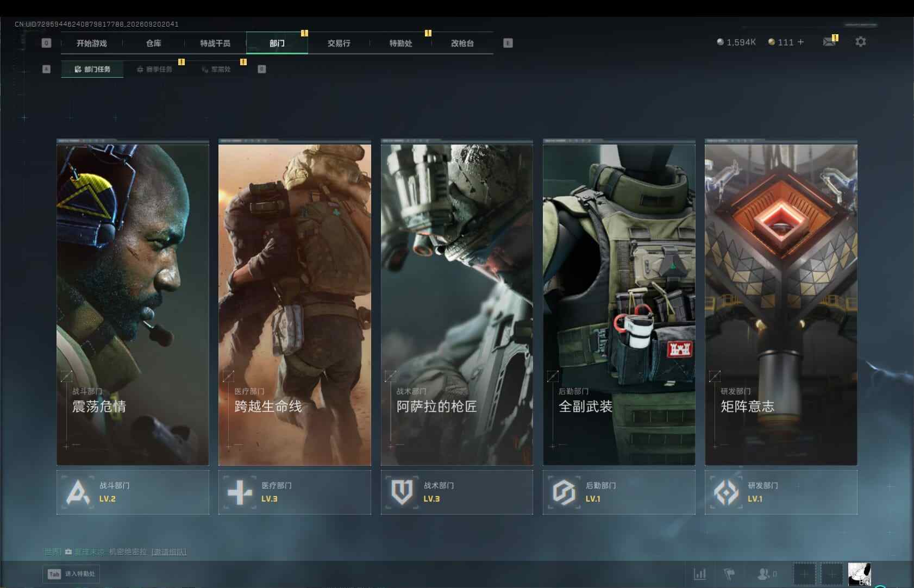Click the D key hint beside sub-tabs
The image size is (914, 588).
(x=262, y=69)
